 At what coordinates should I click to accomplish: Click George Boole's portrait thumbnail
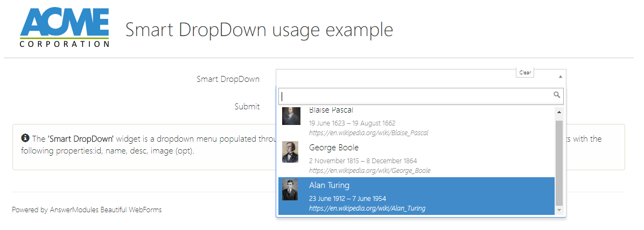click(291, 152)
